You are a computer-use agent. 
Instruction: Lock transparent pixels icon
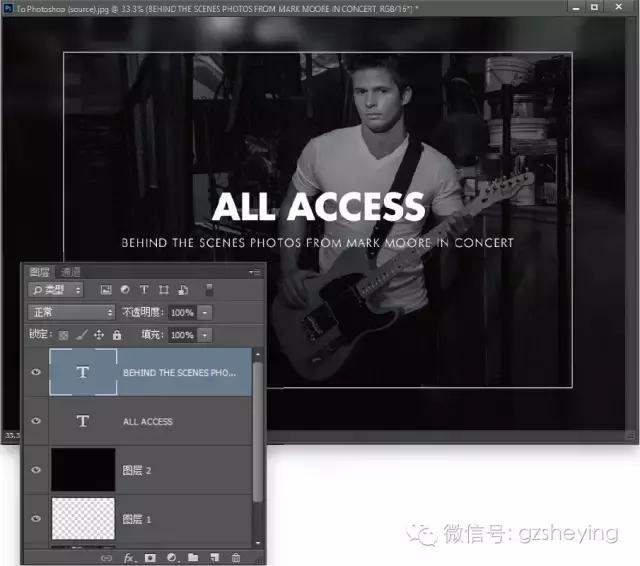(63, 335)
